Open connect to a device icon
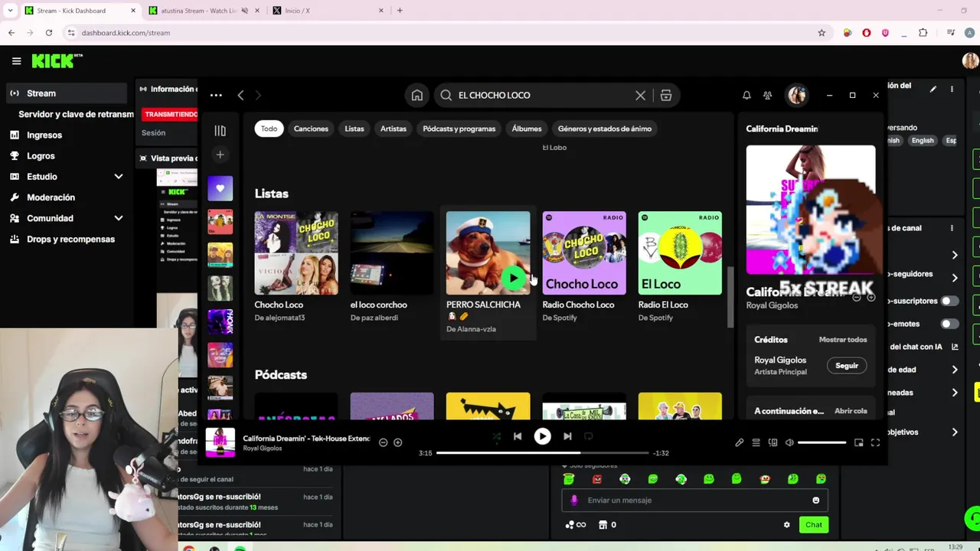 tap(773, 442)
